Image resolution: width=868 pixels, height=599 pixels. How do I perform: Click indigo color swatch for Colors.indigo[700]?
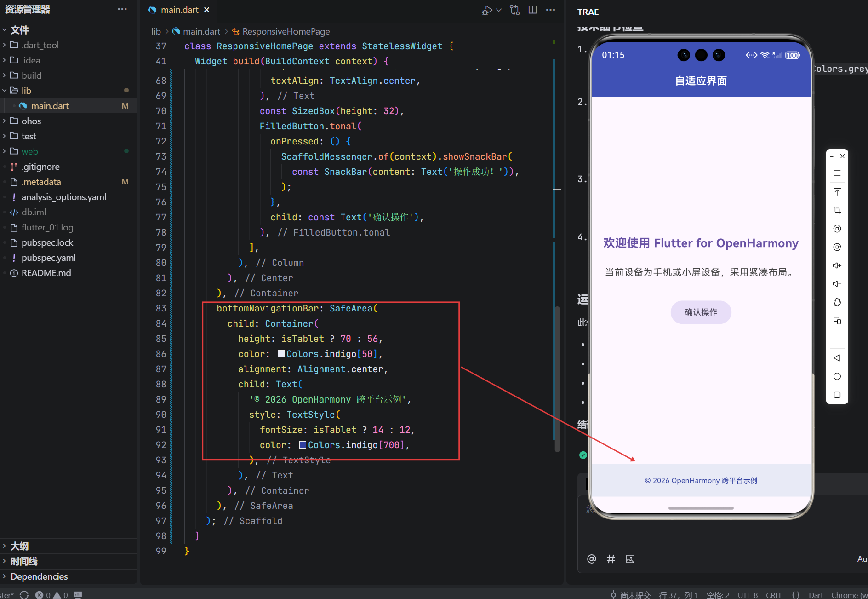(303, 445)
